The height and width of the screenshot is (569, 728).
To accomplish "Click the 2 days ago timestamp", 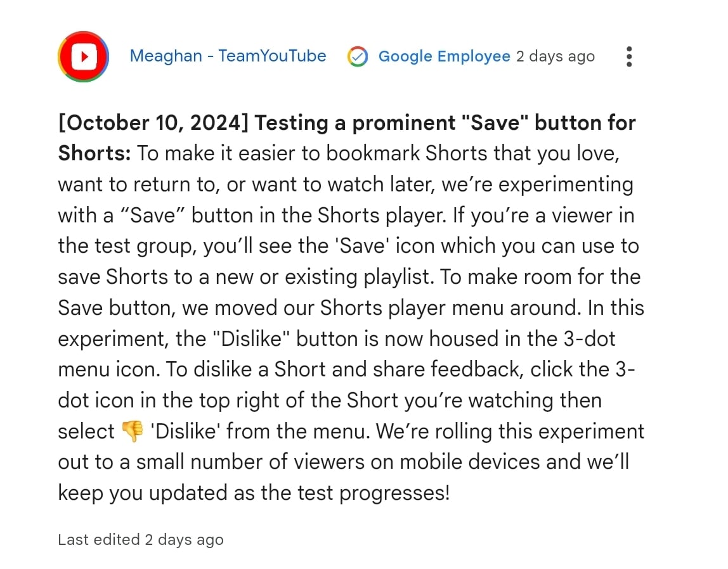I will [556, 56].
